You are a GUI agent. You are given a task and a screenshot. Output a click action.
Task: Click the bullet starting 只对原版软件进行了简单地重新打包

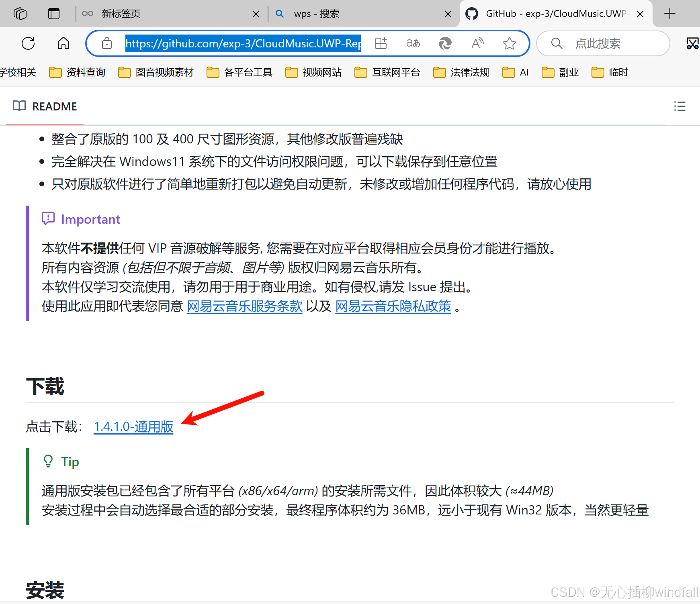click(x=321, y=184)
